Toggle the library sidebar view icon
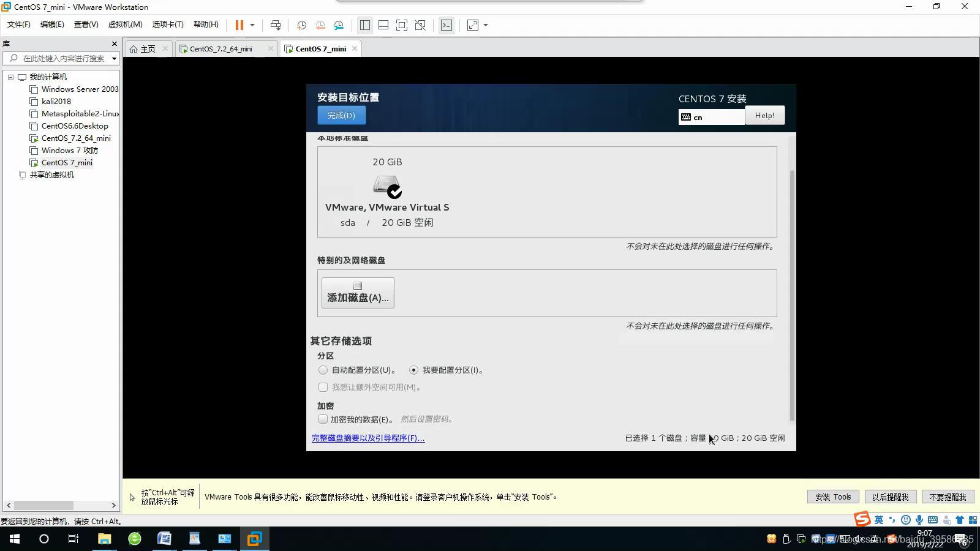This screenshot has height=551, width=980. click(x=365, y=25)
